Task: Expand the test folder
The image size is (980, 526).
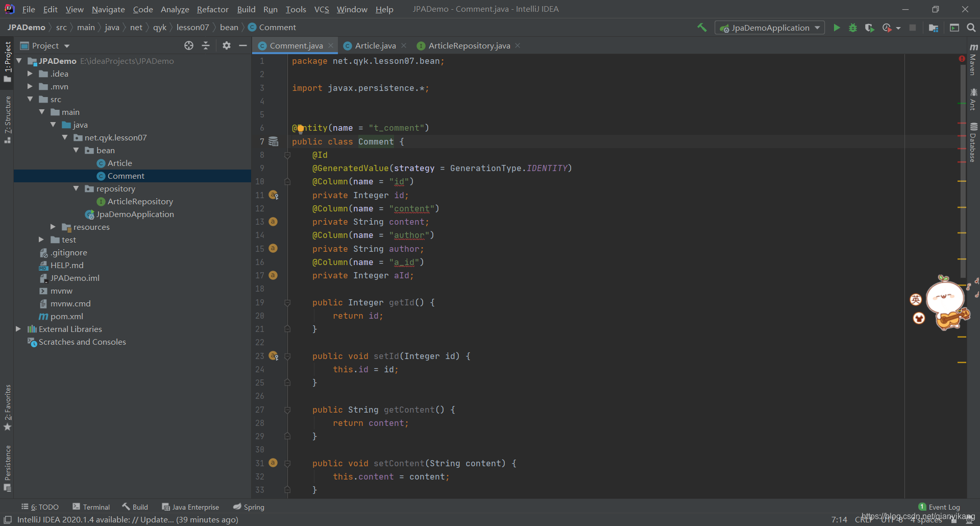Action: [41, 240]
